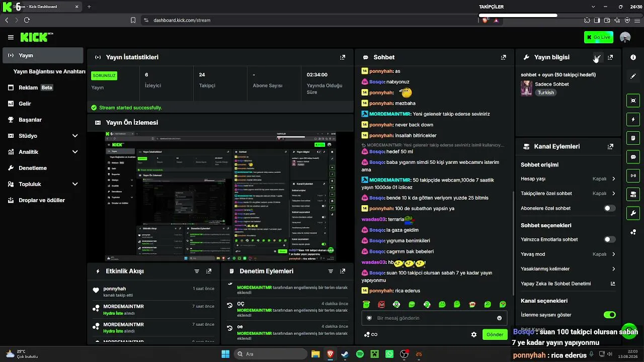This screenshot has width=644, height=362.
Task: Toggle Yalnızca Emotlarla sohbet switch
Action: [609, 239]
